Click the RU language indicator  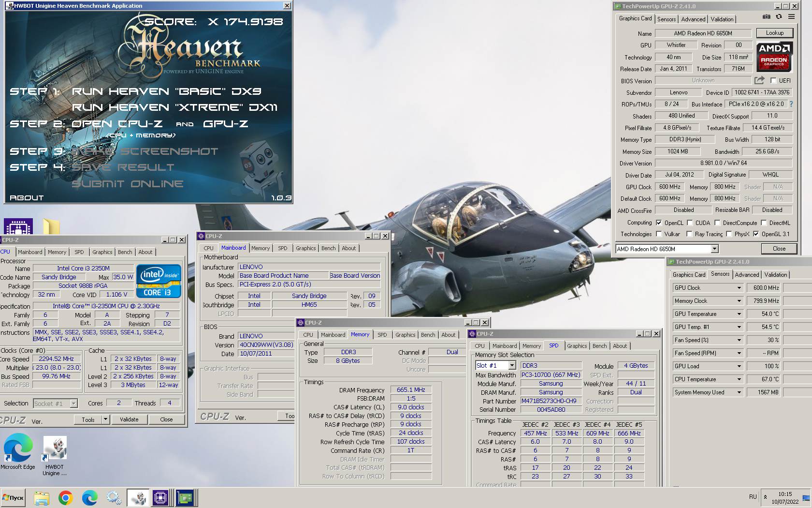(753, 497)
